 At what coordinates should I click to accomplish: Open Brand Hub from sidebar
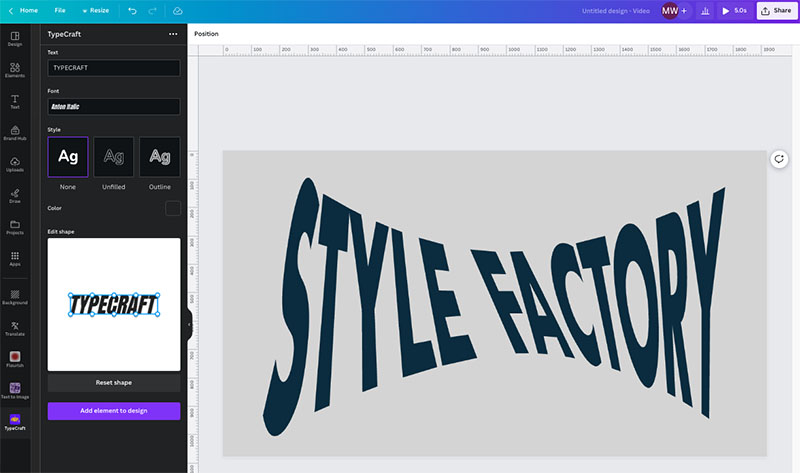pyautogui.click(x=15, y=133)
